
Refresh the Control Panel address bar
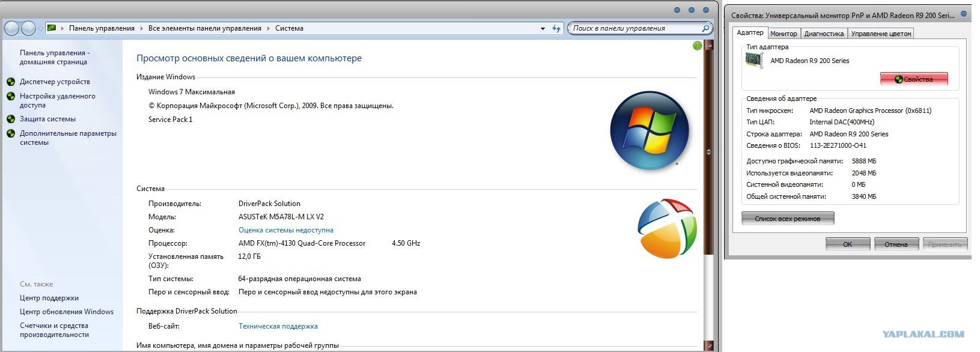pos(556,28)
